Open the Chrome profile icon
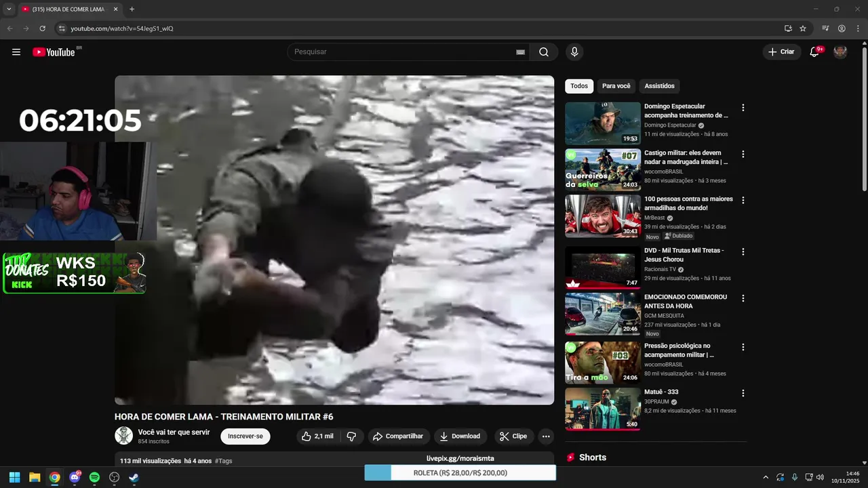 click(x=842, y=28)
